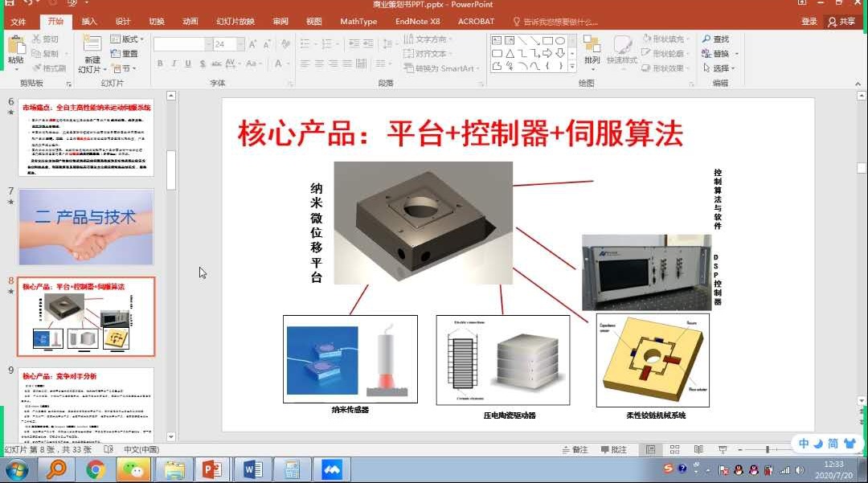Select the Format Painter (格式刷) tool
This screenshot has height=483, width=868.
pos(49,68)
